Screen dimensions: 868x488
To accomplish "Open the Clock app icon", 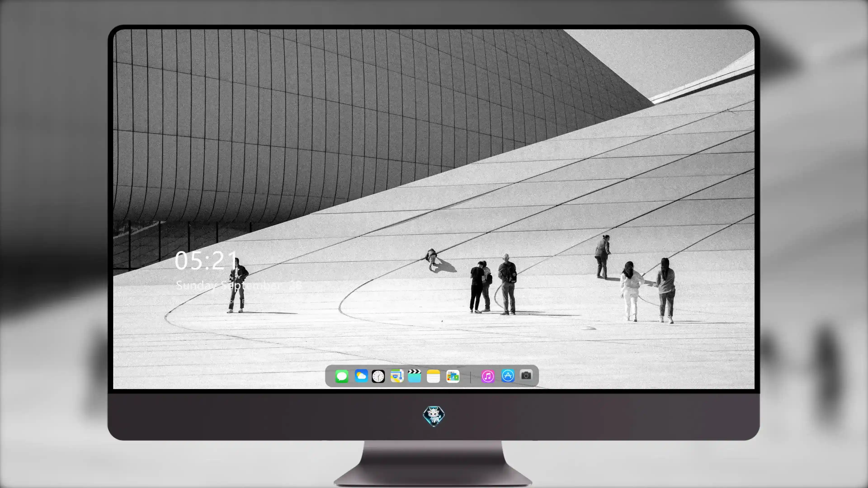I will click(378, 376).
